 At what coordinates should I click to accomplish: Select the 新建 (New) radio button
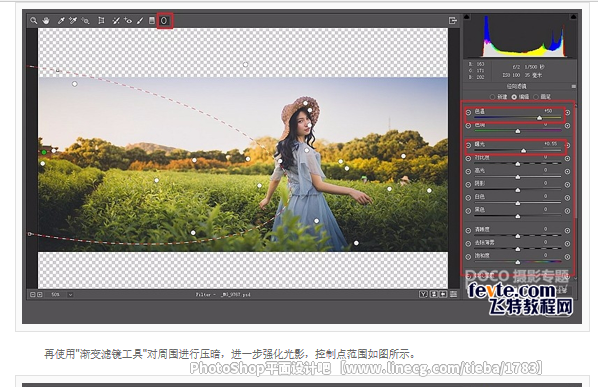click(492, 97)
